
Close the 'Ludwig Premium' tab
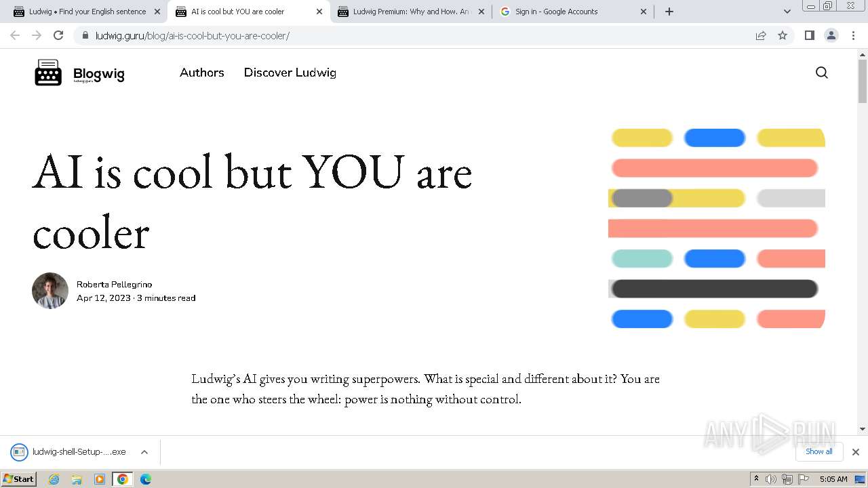(x=481, y=12)
